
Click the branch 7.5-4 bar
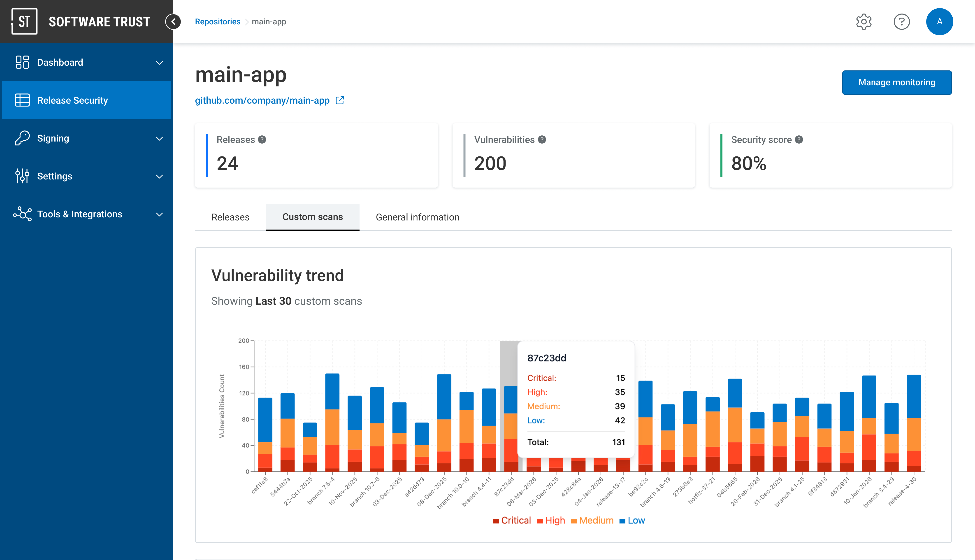click(332, 422)
